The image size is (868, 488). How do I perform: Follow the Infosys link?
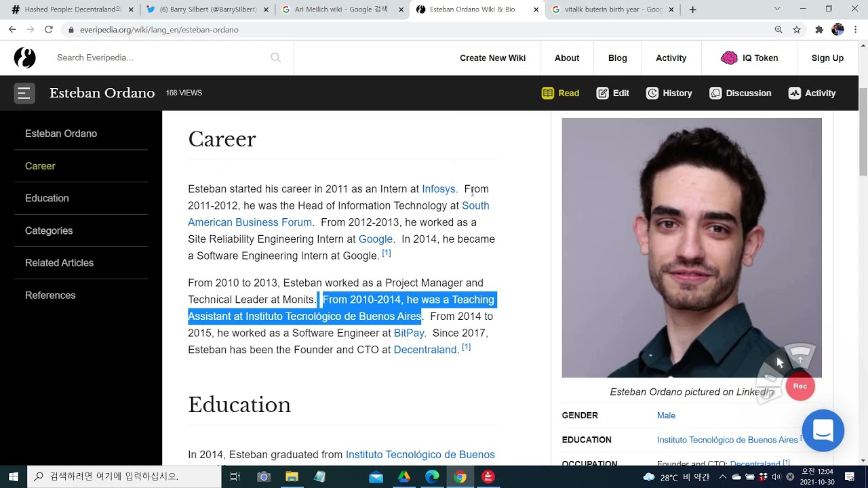[x=439, y=189]
